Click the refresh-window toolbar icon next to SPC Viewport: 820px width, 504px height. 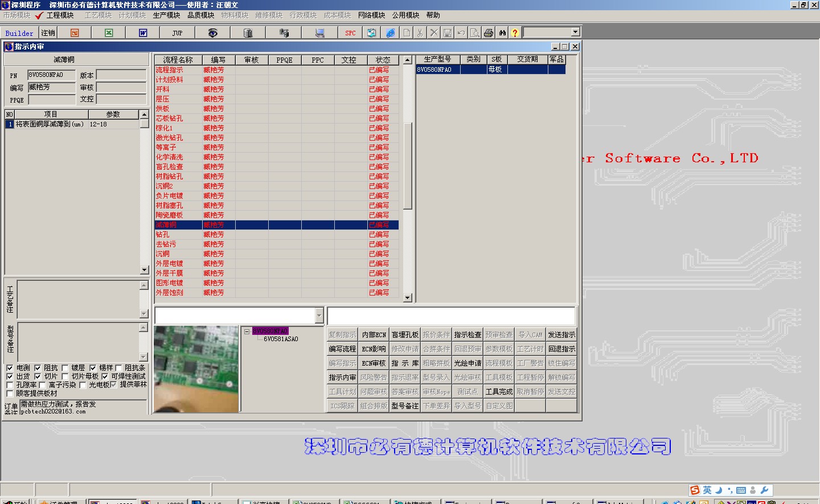(371, 33)
